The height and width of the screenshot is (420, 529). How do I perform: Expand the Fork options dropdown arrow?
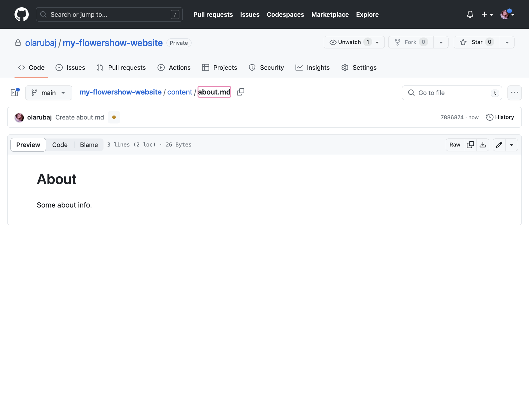coord(441,42)
